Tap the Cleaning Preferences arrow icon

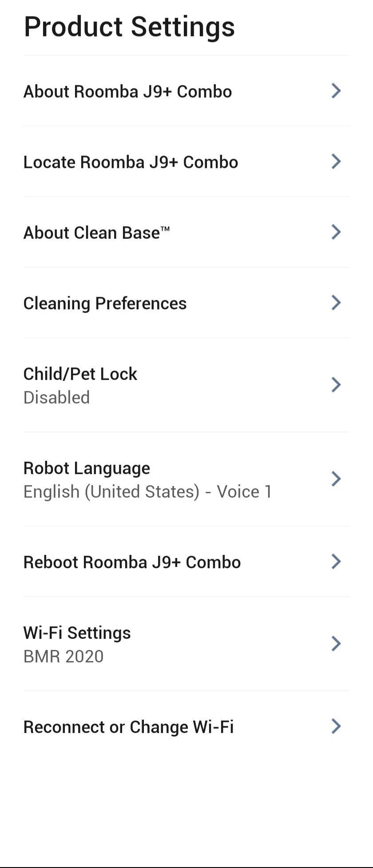click(x=336, y=303)
